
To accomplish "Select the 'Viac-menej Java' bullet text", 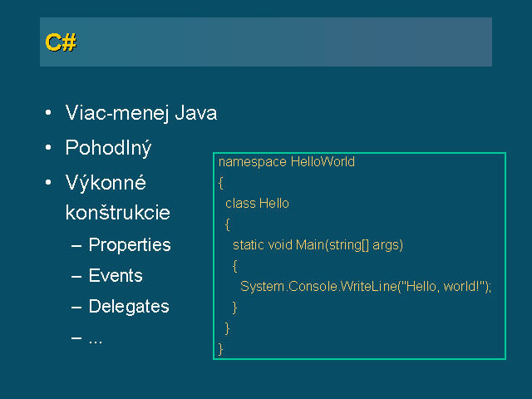I will click(x=141, y=113).
